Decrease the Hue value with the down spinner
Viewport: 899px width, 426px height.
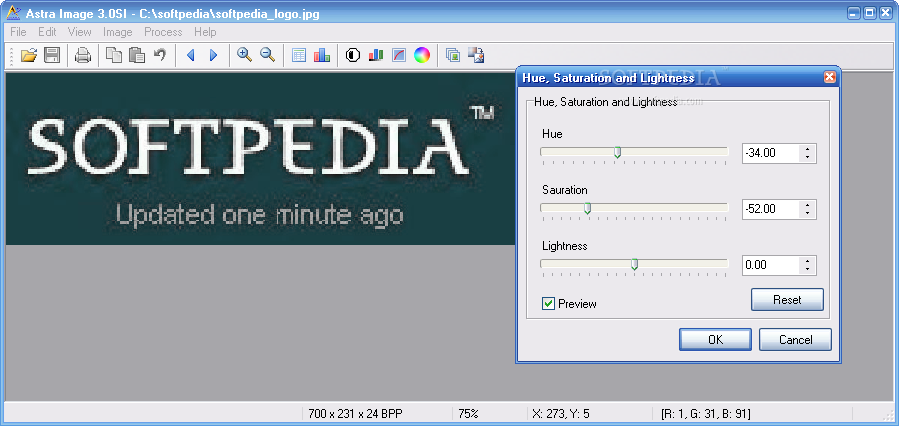click(x=807, y=157)
